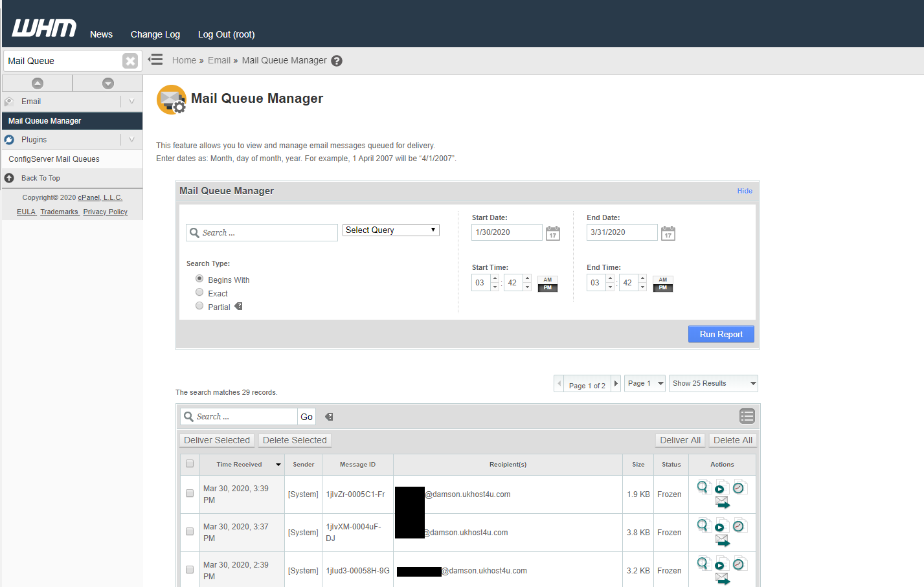Click the WHM logo in the top bar

[43, 27]
